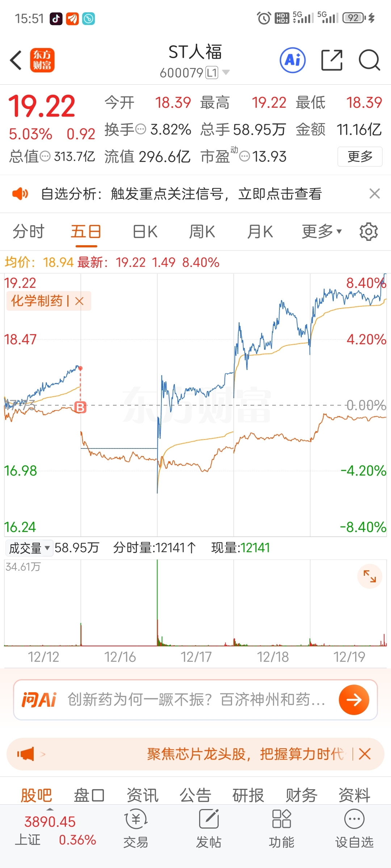Open chart settings gear icon

pos(369,231)
